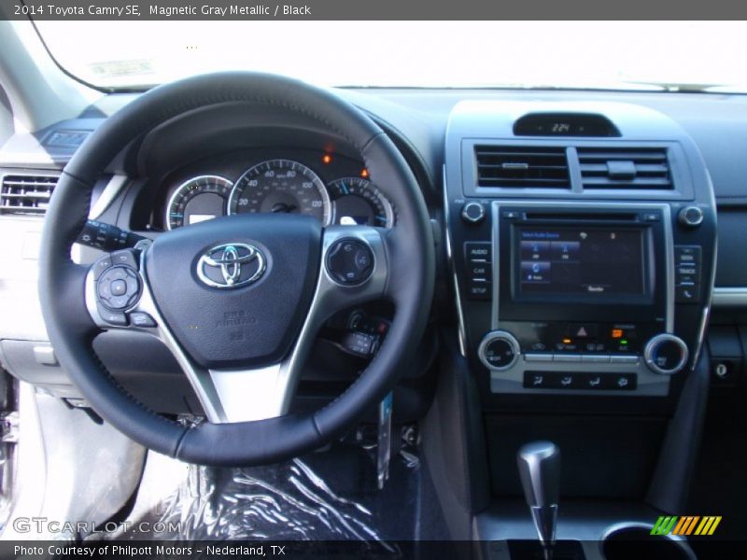Click the "2014 Toyota Camry SE" caption text

click(77, 10)
